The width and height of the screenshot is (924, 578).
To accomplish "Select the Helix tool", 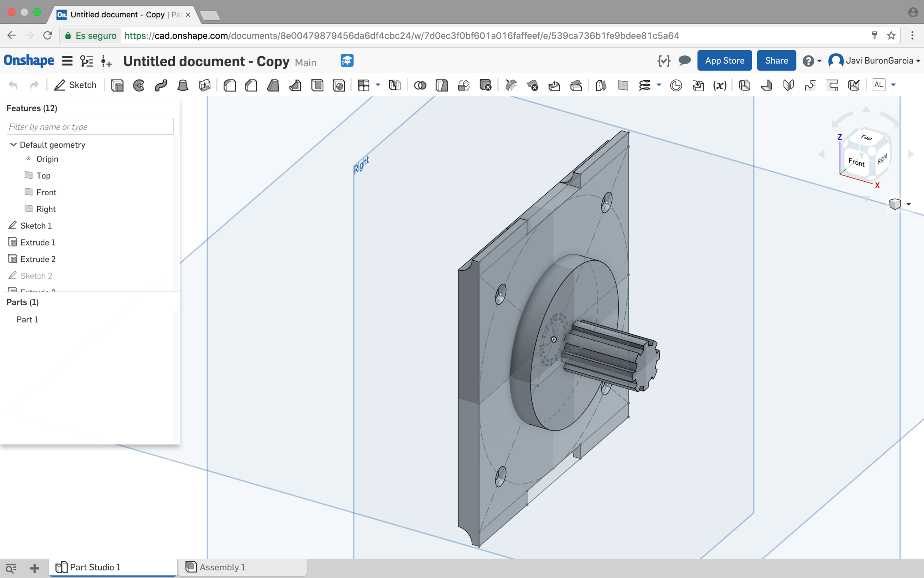I will pos(645,85).
